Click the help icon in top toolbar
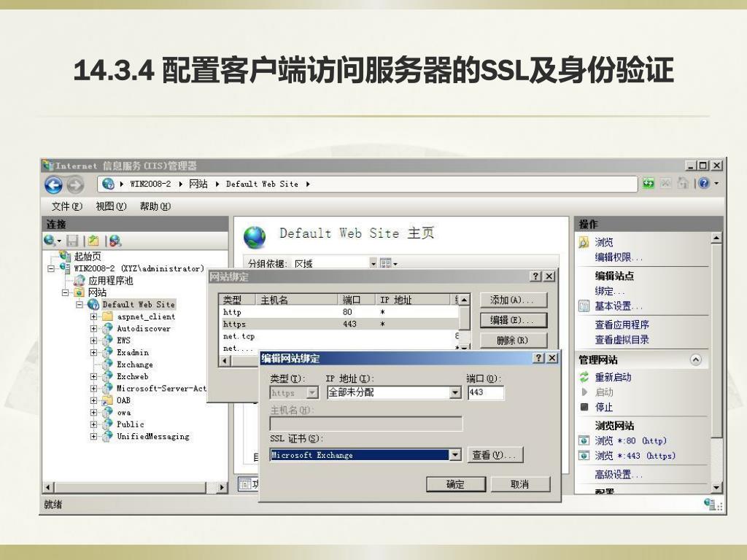The image size is (747, 560). pos(704,183)
